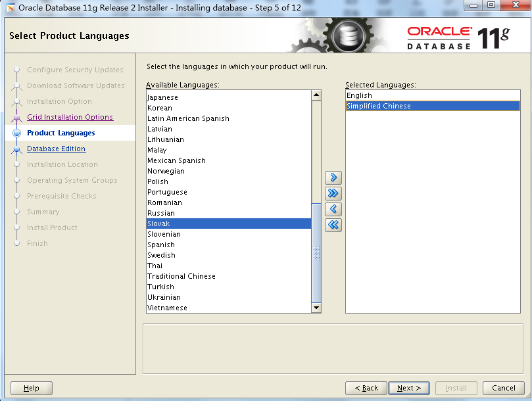Image resolution: width=532 pixels, height=401 pixels.
Task: Select Korean in Available Languages
Action: coord(229,108)
